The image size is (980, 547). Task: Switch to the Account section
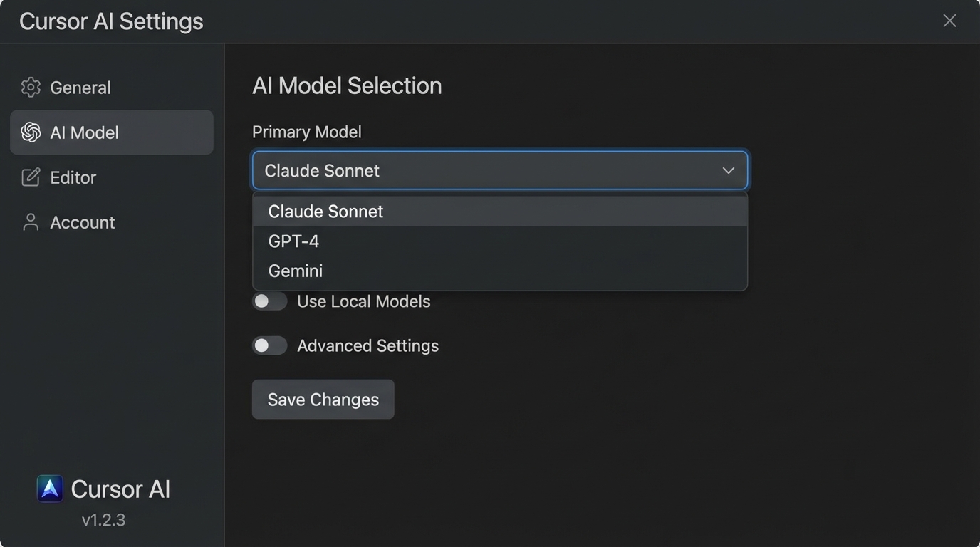click(x=82, y=222)
